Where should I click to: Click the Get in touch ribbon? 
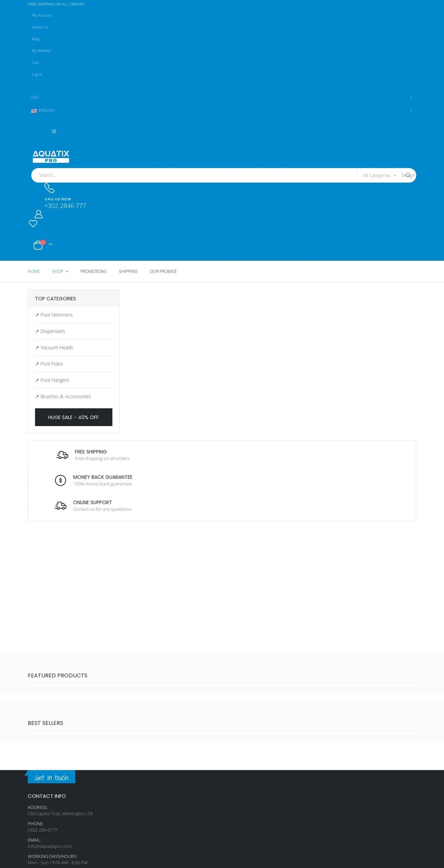click(x=51, y=777)
